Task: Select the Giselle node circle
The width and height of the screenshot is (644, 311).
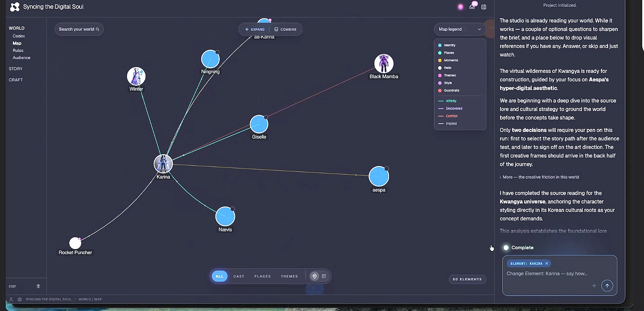Action: [x=259, y=124]
